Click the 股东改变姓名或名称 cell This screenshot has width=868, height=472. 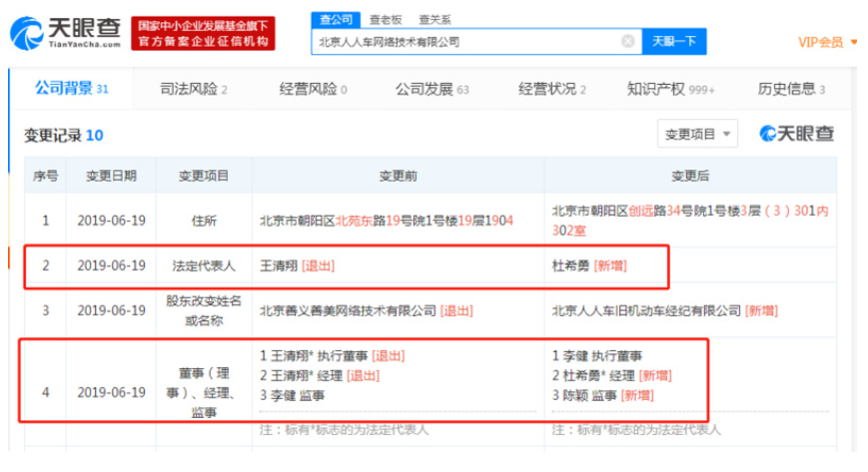click(204, 310)
